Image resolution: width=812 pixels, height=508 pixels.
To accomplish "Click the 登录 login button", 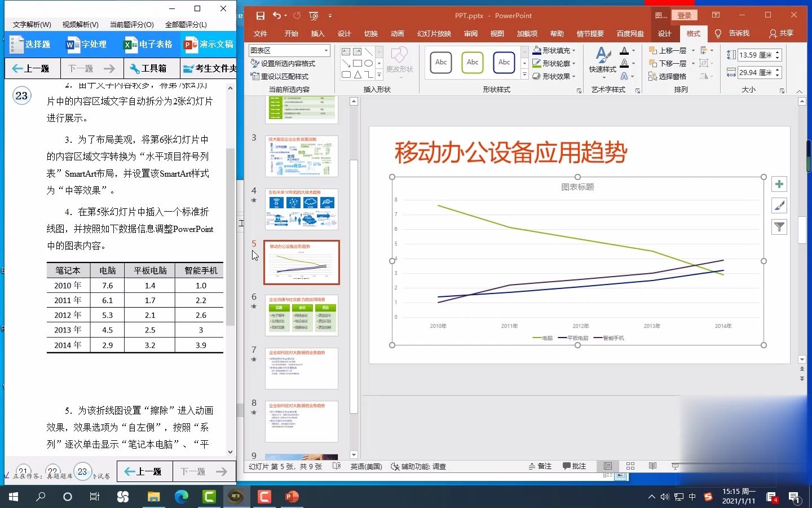I will coord(685,15).
